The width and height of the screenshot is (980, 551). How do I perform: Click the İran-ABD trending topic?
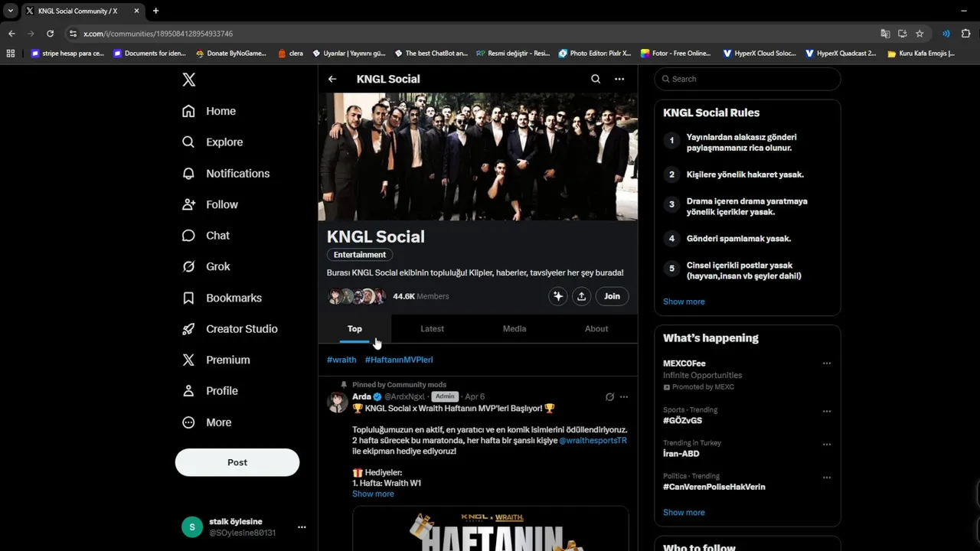(681, 454)
